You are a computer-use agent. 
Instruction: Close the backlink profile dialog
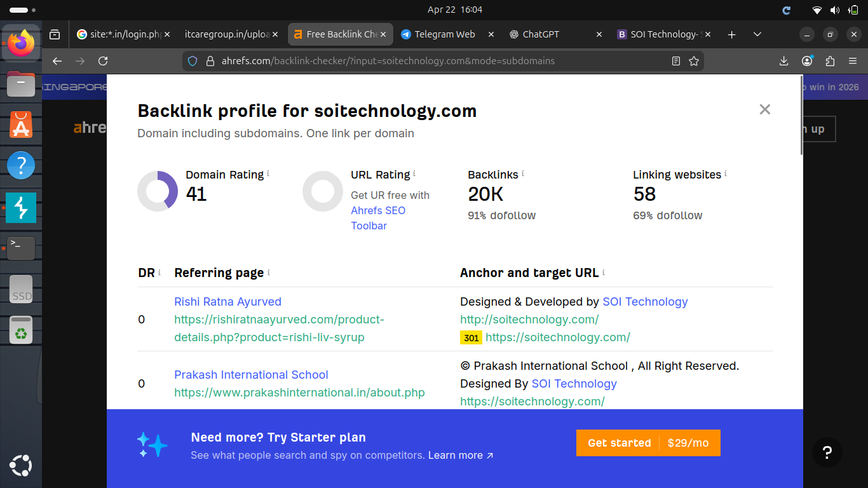pos(765,109)
